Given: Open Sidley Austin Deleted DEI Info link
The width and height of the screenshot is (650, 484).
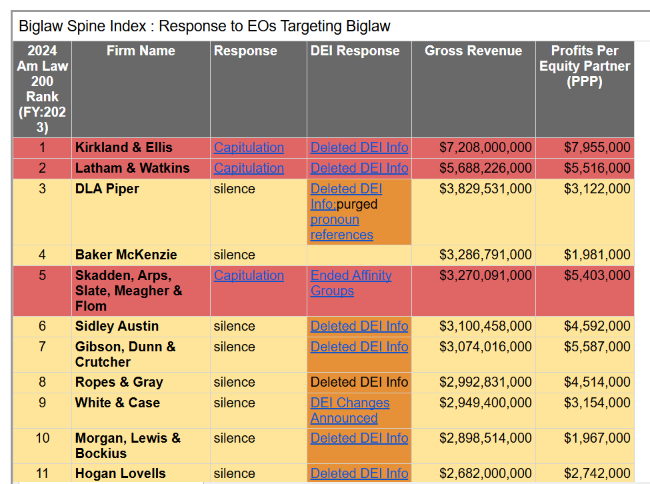Looking at the screenshot, I should 359,327.
